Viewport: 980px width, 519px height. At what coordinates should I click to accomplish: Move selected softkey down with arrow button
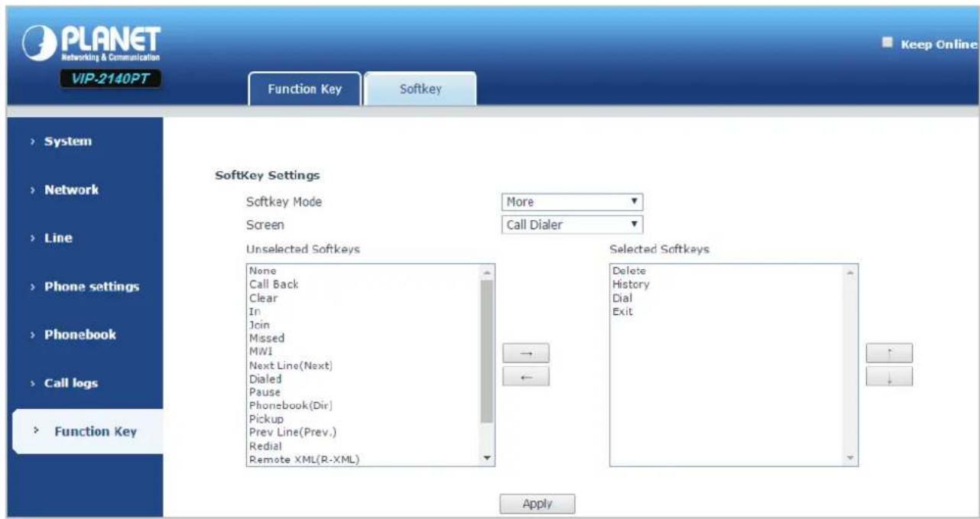click(x=890, y=376)
